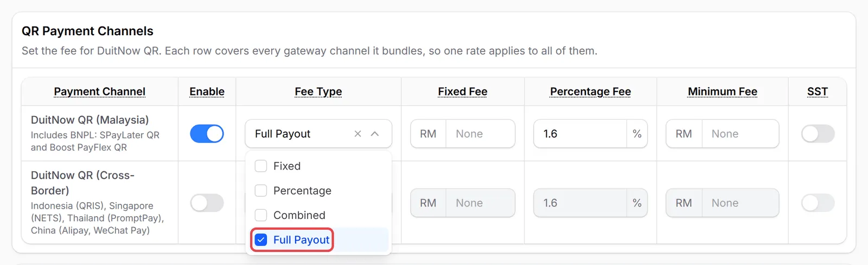Screen dimensions: 868x265
Task: Enable the DuitNow QR (Cross-Border) toggle
Action: tap(207, 203)
